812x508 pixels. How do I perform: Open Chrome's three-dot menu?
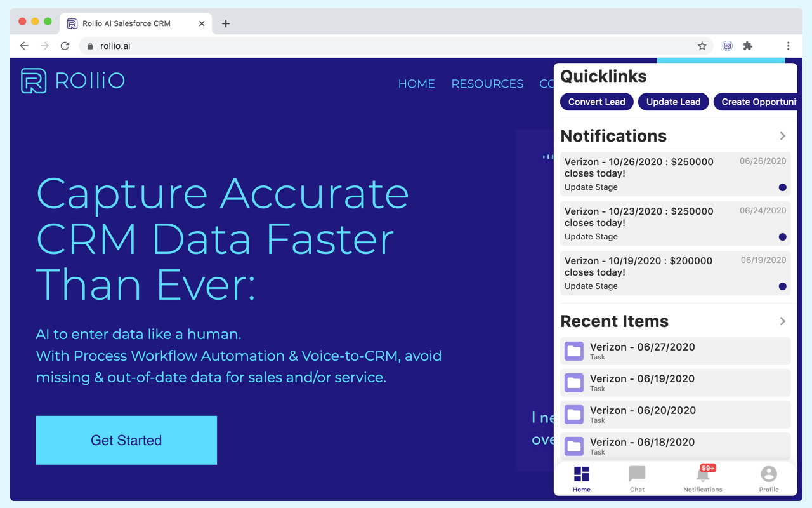click(788, 46)
